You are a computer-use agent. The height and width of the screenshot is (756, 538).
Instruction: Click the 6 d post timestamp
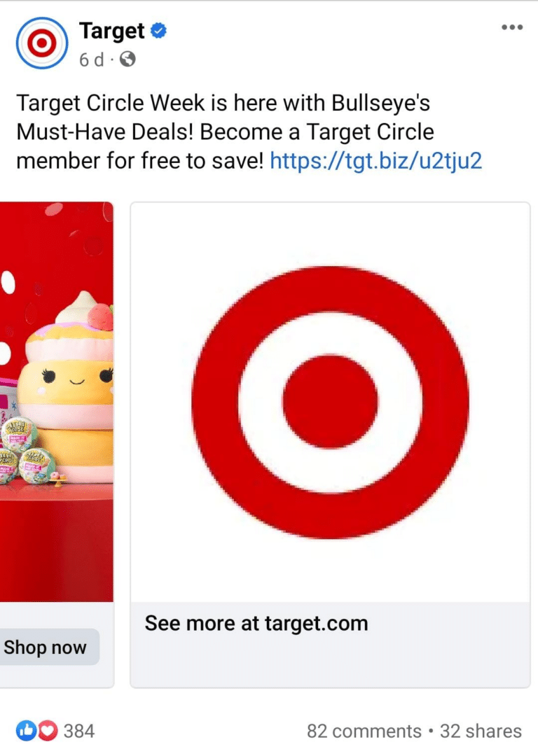click(91, 59)
